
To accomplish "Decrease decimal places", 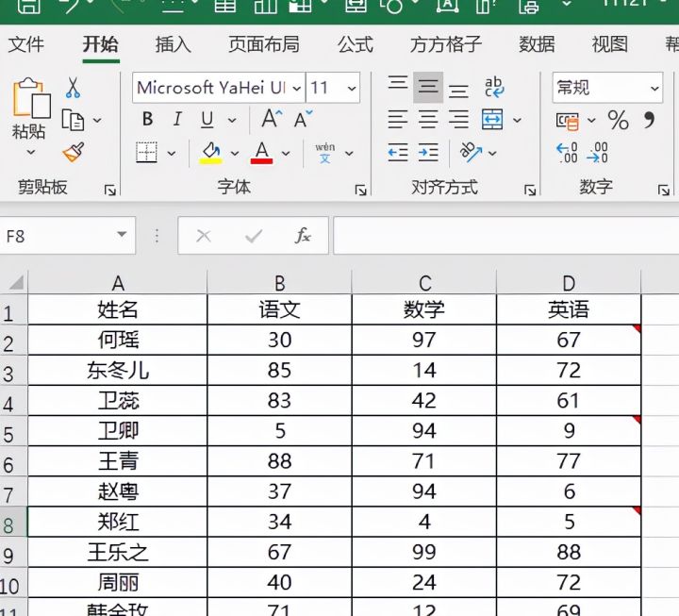I will [x=597, y=153].
